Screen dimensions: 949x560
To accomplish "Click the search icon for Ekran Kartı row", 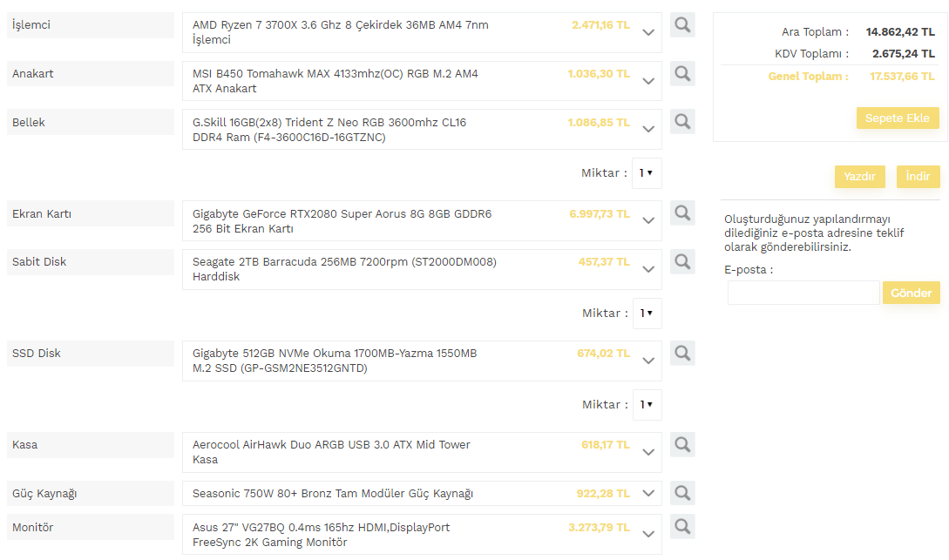I will pos(682,213).
